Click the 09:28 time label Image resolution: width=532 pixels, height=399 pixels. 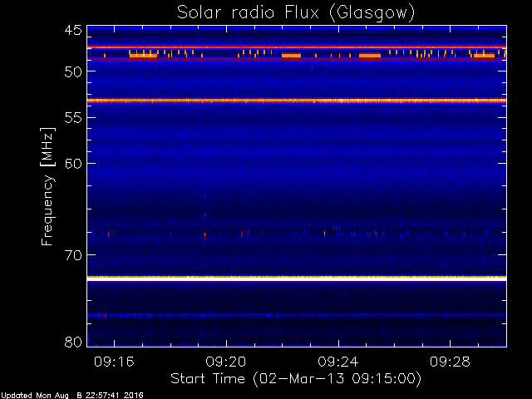coord(450,362)
